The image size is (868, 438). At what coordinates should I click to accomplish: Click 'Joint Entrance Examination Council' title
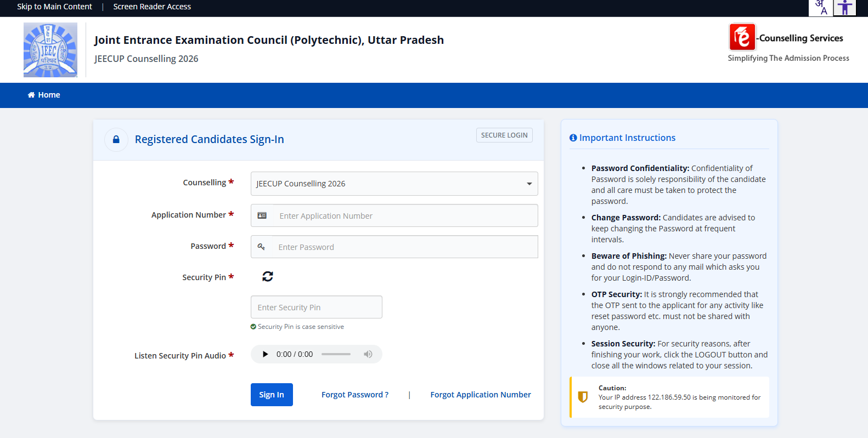coord(269,40)
